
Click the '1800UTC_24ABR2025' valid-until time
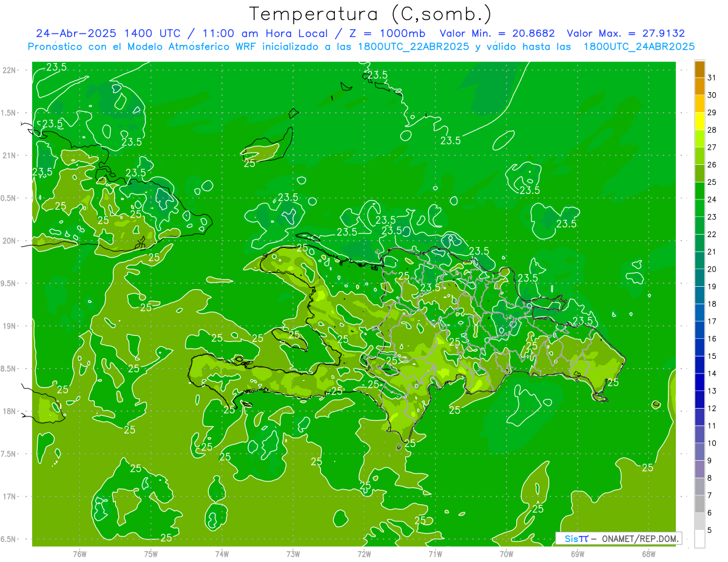[x=639, y=47]
